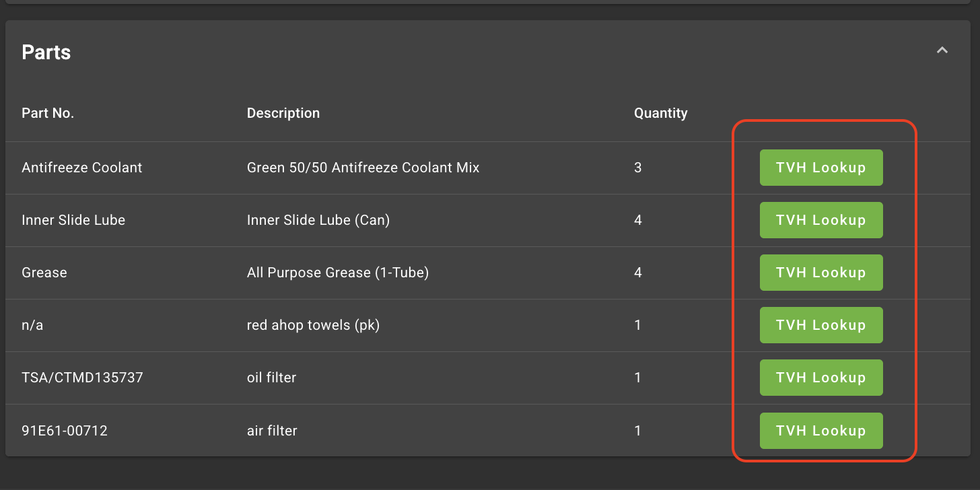Select the Quantity column header
Viewport: 980px width, 490px height.
coord(660,112)
